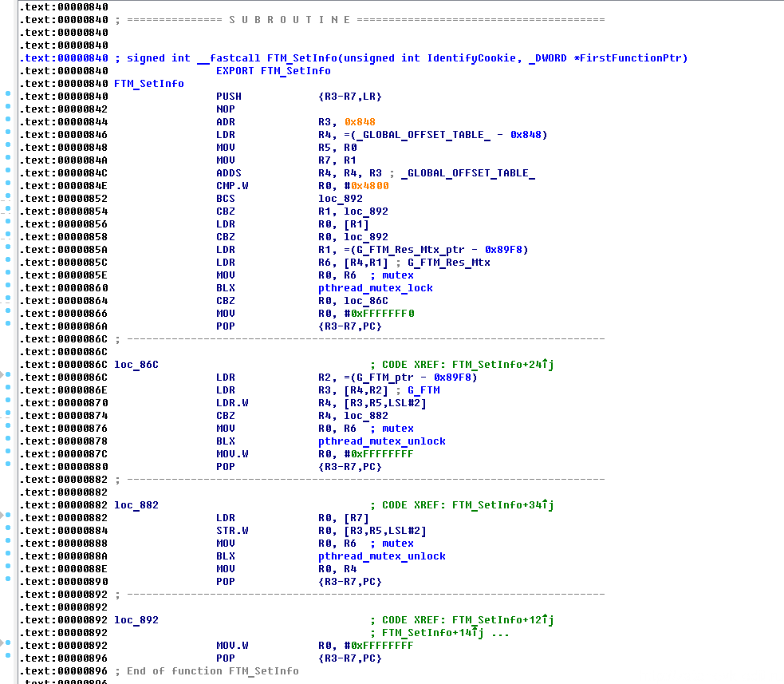
Task: Follow pthread_mutex_unlock call at address 00000878
Action: pyautogui.click(x=381, y=441)
